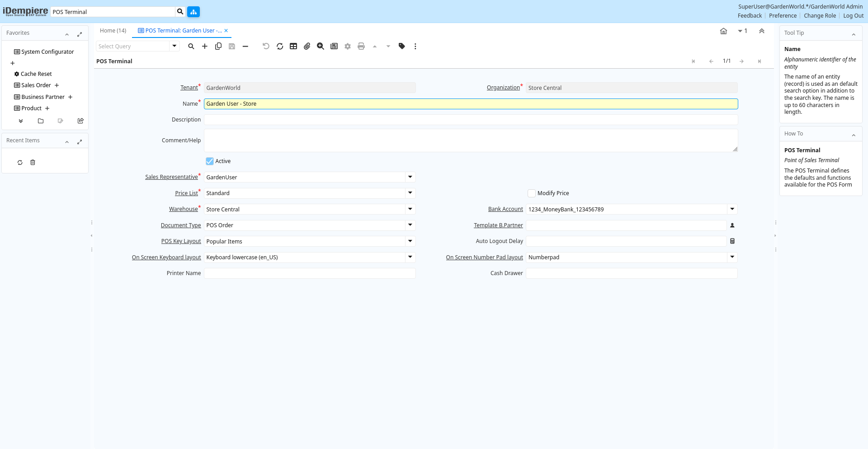Screen dimensions: 868x449
Task: Open the Attachment paperclip icon
Action: click(x=307, y=46)
